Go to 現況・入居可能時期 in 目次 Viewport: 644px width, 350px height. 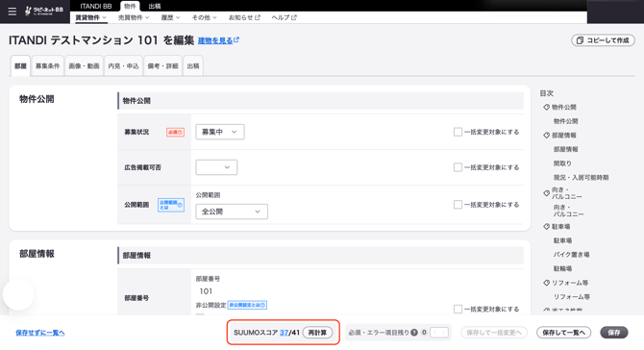click(581, 178)
